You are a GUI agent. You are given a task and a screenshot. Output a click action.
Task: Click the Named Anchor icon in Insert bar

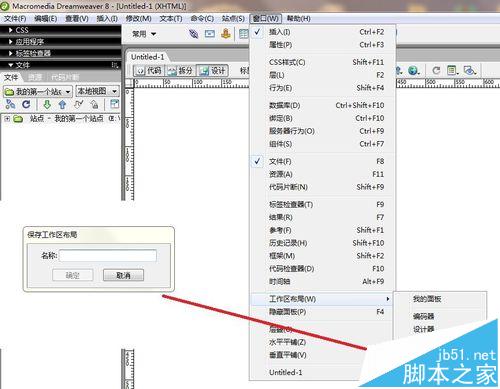[226, 34]
